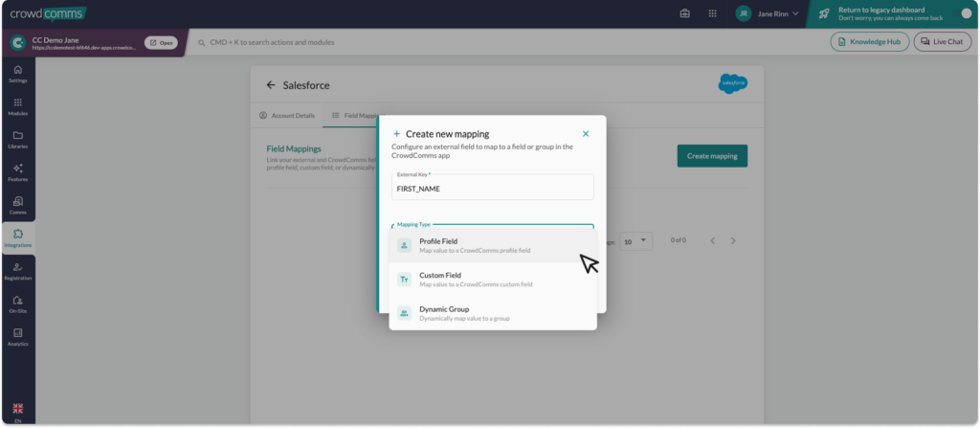Open Comms in the sidebar

[x=17, y=205]
